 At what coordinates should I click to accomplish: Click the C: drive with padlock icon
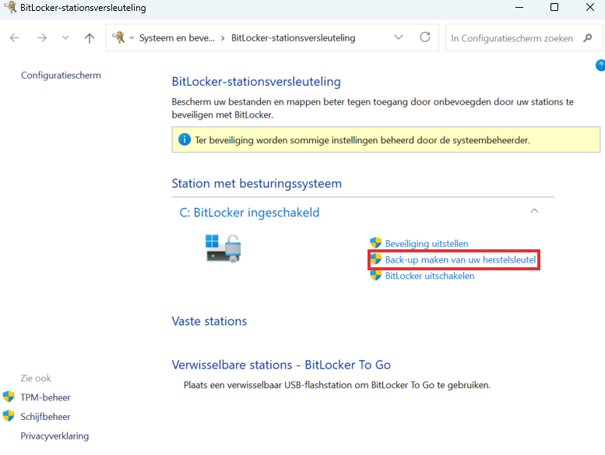click(x=223, y=249)
